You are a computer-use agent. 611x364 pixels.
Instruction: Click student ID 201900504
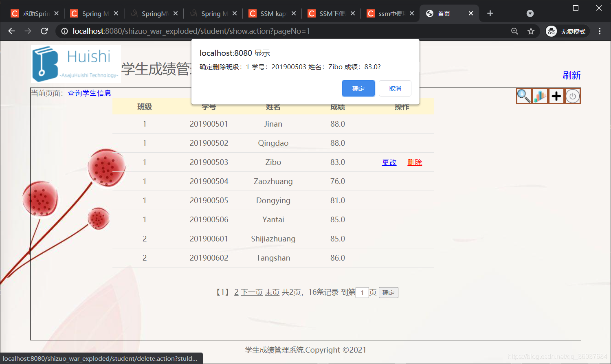pos(209,182)
